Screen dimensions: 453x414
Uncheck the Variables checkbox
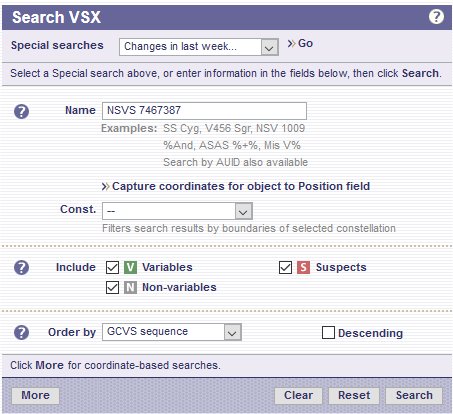(112, 267)
